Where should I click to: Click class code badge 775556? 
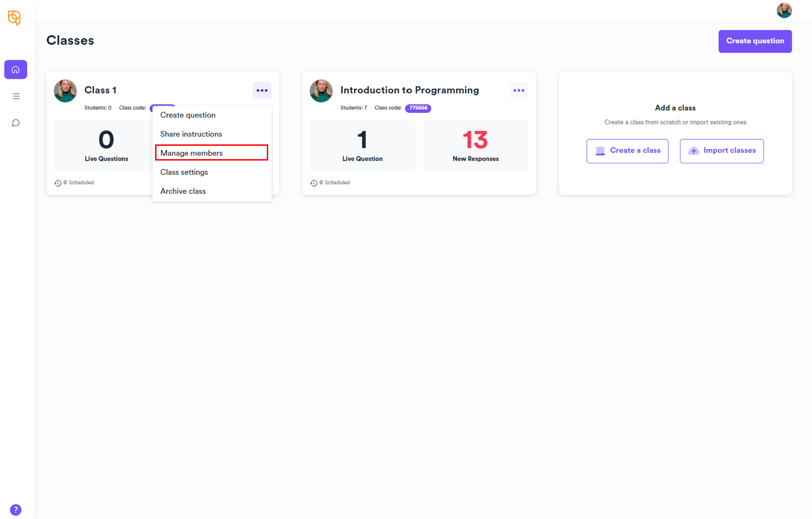tap(418, 108)
